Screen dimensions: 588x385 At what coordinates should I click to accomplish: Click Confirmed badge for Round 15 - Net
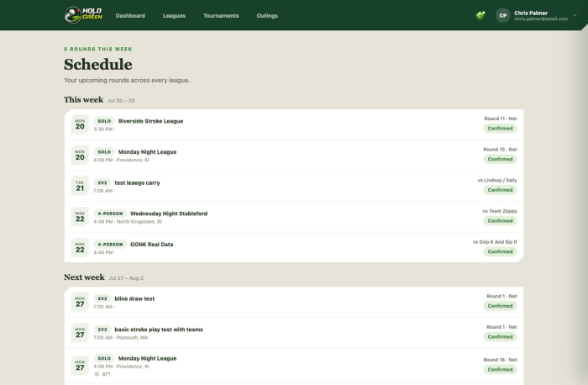pyautogui.click(x=500, y=159)
